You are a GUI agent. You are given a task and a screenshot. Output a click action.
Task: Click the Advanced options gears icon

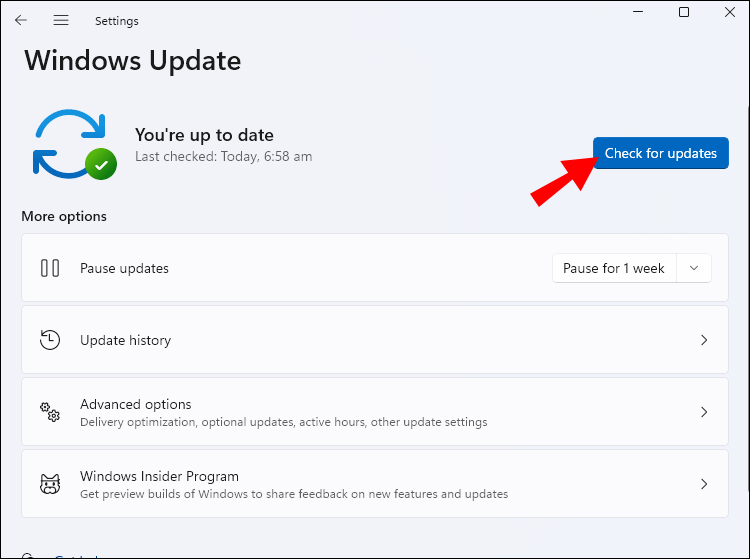click(x=50, y=412)
